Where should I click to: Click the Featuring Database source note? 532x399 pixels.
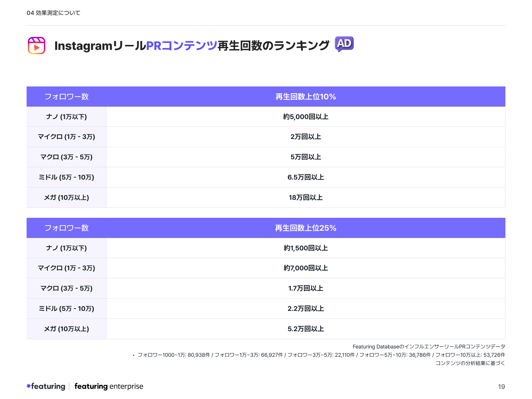[x=429, y=346]
